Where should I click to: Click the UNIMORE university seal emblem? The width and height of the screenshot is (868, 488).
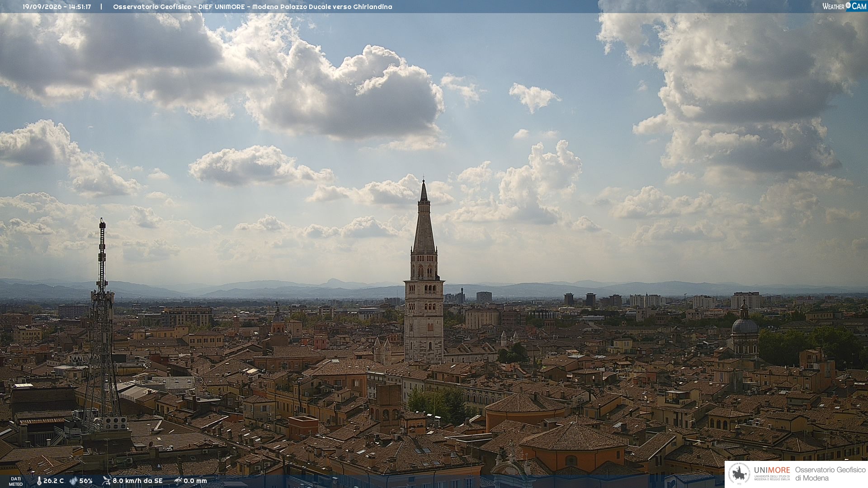pos(739,474)
